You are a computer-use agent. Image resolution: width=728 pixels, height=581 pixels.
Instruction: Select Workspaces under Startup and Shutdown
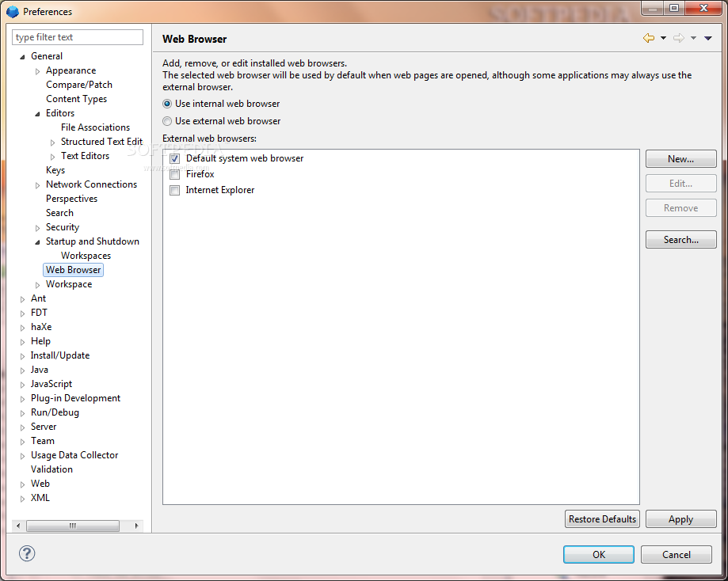click(x=86, y=256)
